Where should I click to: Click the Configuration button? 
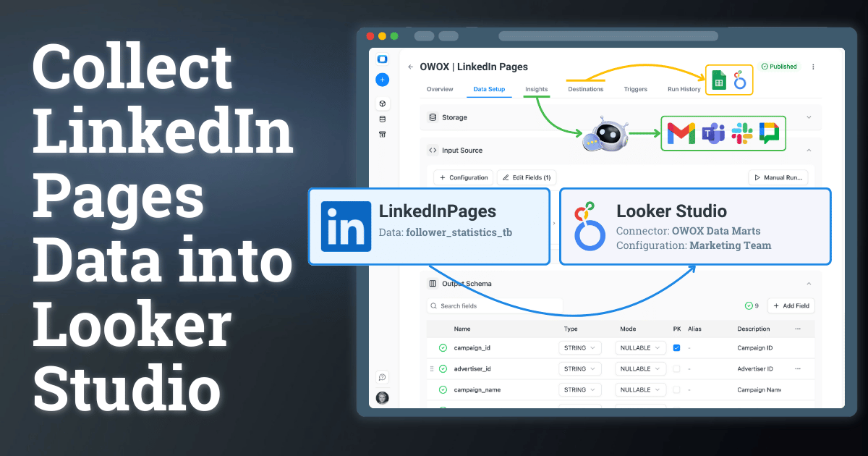(464, 177)
